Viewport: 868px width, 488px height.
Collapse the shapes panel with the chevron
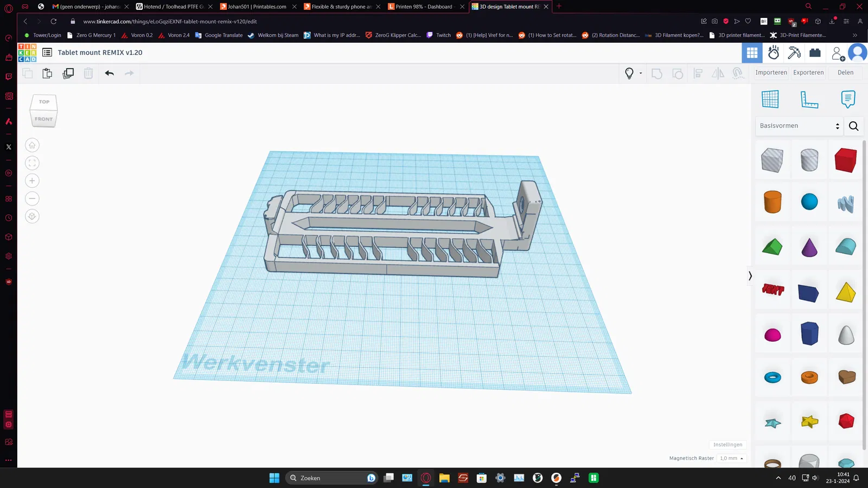750,276
